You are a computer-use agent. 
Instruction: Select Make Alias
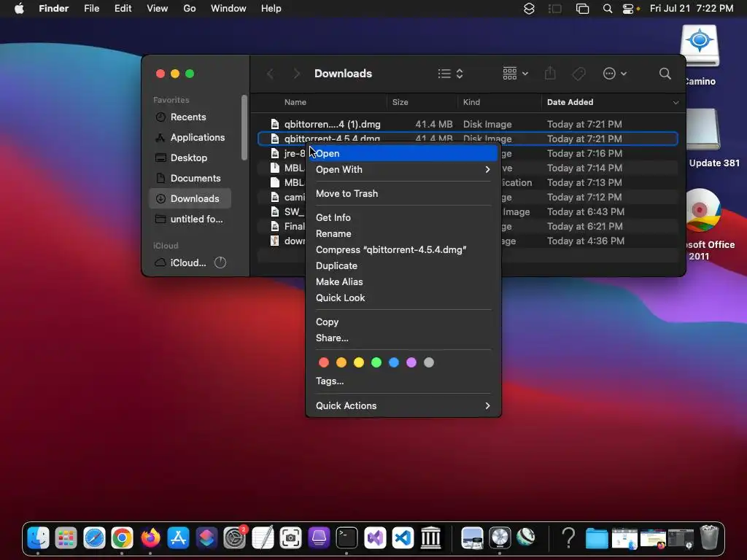403,282
